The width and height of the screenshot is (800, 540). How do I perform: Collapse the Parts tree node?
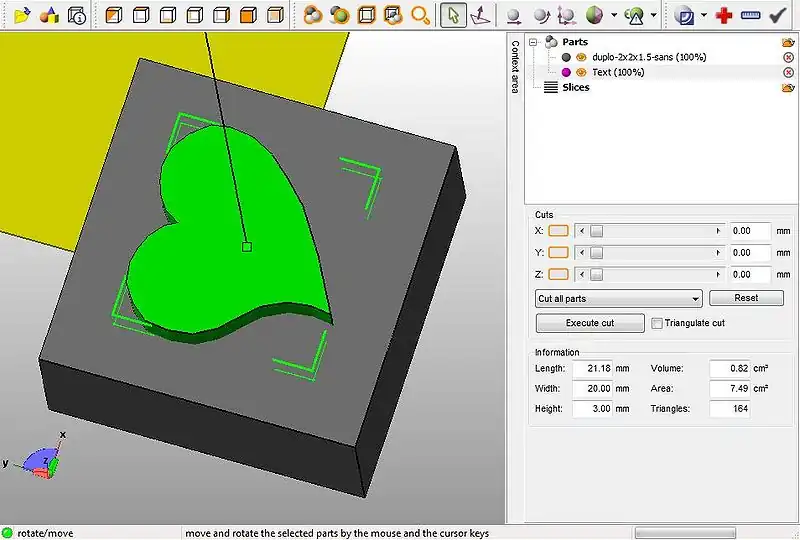coord(533,42)
